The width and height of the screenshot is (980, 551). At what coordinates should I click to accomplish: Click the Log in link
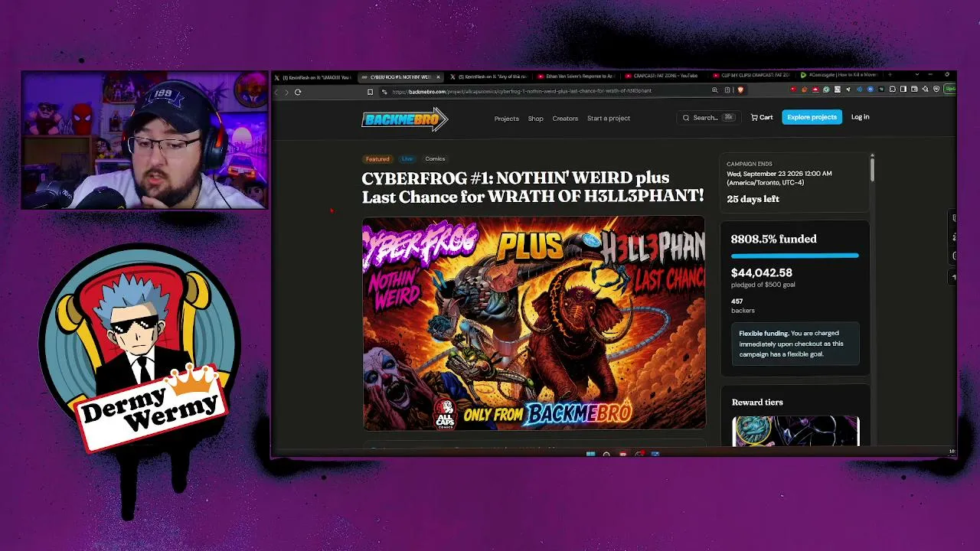(x=860, y=117)
